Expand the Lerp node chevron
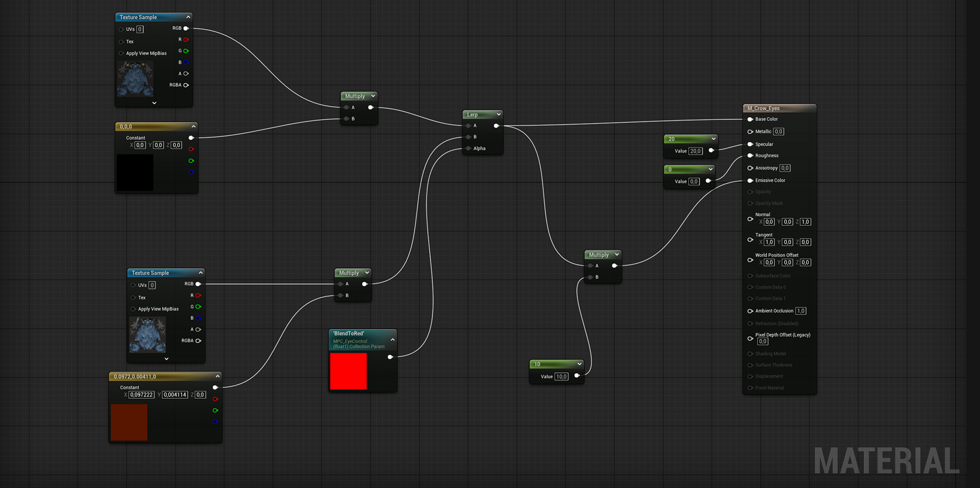This screenshot has width=980, height=488. (499, 114)
